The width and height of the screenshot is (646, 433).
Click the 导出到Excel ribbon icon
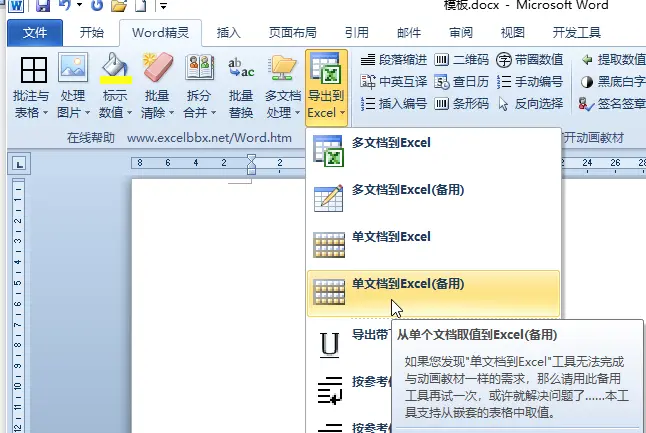click(326, 68)
